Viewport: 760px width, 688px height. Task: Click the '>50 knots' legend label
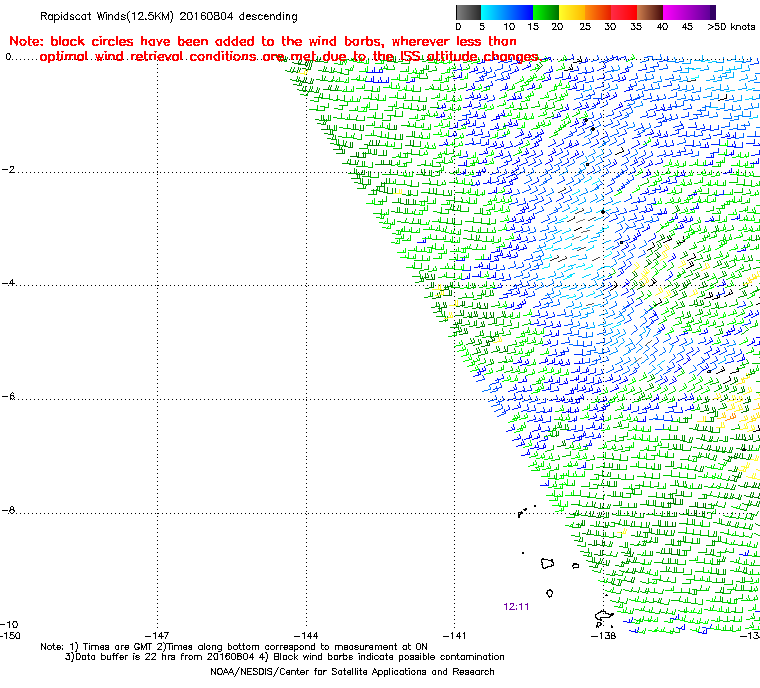click(731, 27)
